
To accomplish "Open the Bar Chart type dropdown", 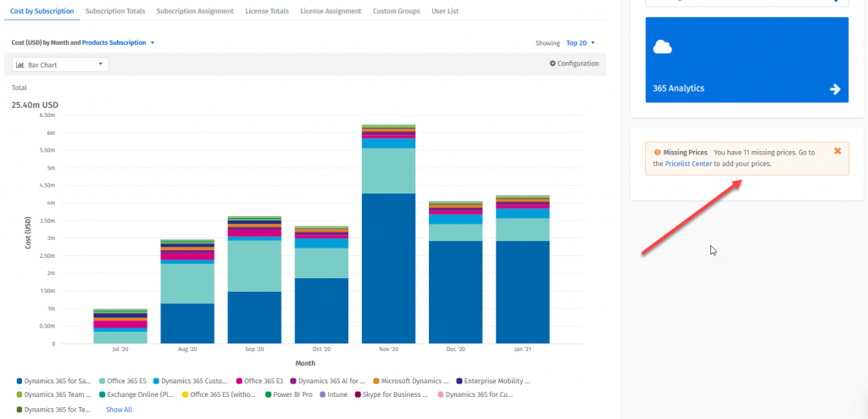I will pyautogui.click(x=60, y=64).
